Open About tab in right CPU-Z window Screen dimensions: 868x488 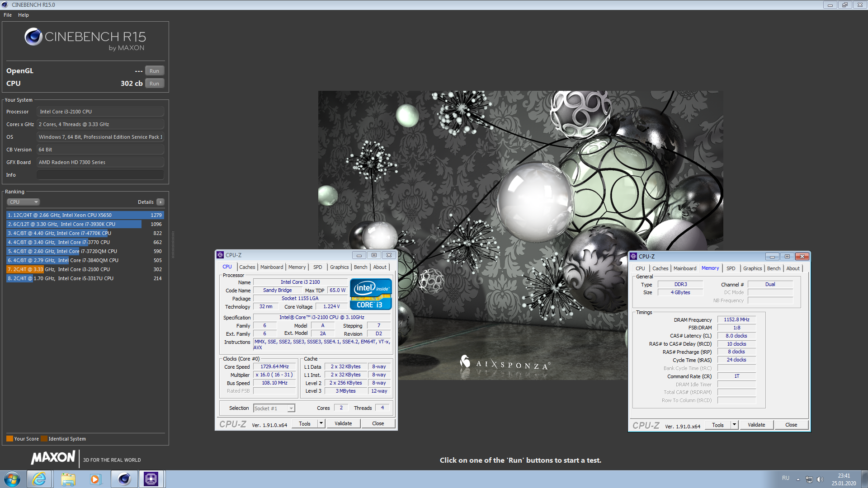coord(793,268)
